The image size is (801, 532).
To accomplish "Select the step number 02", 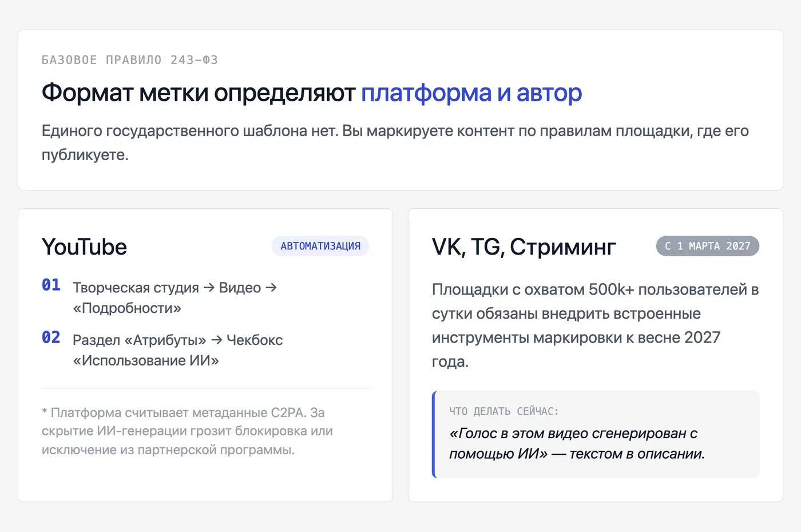I will [51, 338].
